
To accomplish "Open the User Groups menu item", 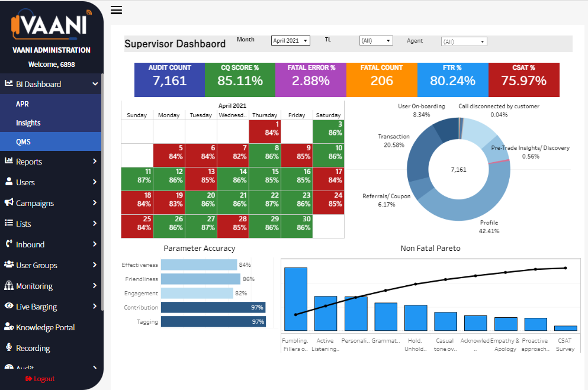I will click(x=50, y=265).
